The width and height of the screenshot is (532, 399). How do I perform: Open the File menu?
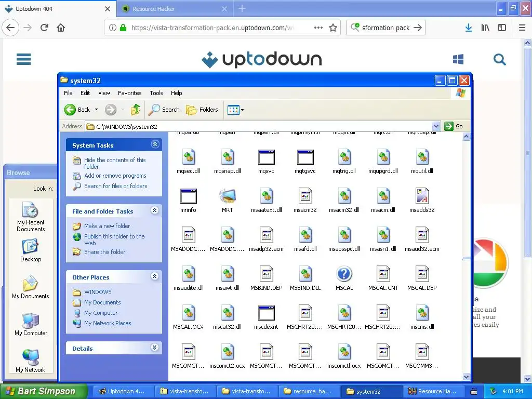pos(68,93)
